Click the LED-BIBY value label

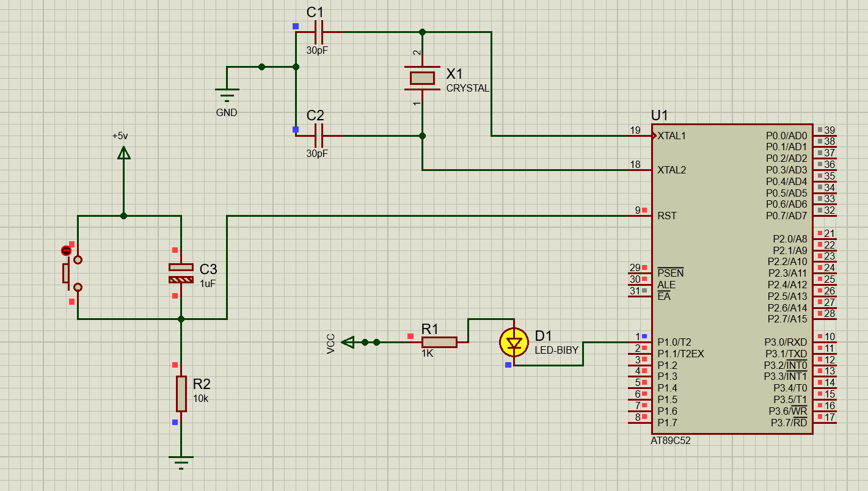coord(556,351)
